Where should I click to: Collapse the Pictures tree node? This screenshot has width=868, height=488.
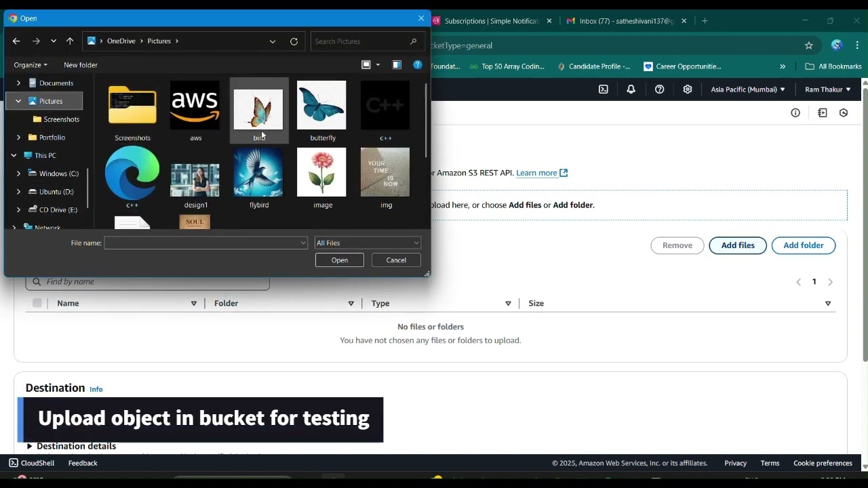point(18,101)
